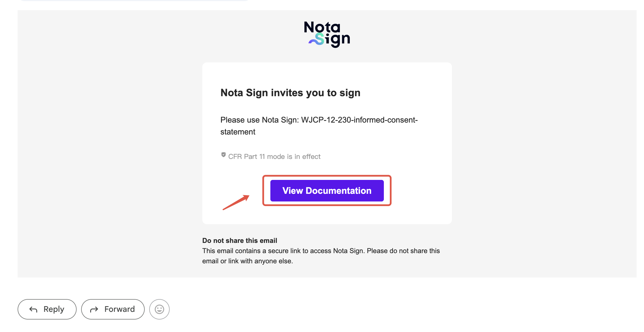Screen dimensions: 644x332
Task: Click the "CFR Part 11 mode is in effect" text
Action: coord(274,157)
